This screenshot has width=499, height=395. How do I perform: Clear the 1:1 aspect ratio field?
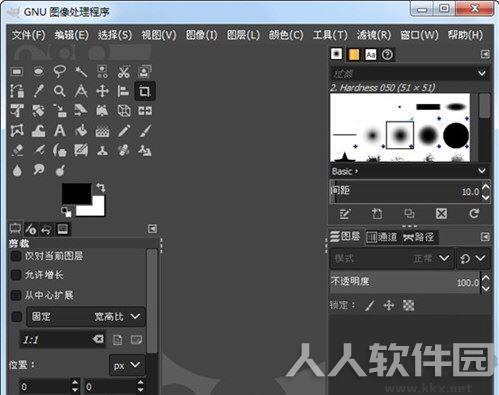[98, 339]
